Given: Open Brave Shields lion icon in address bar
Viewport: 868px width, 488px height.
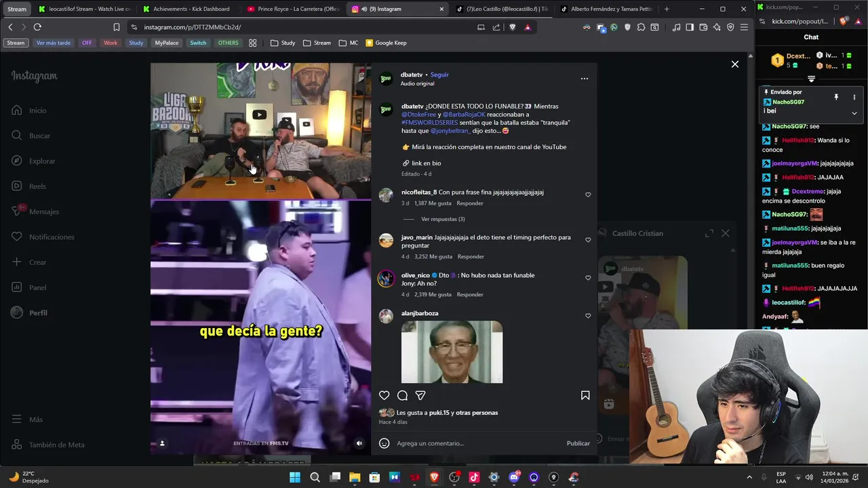Looking at the screenshot, I should [512, 27].
